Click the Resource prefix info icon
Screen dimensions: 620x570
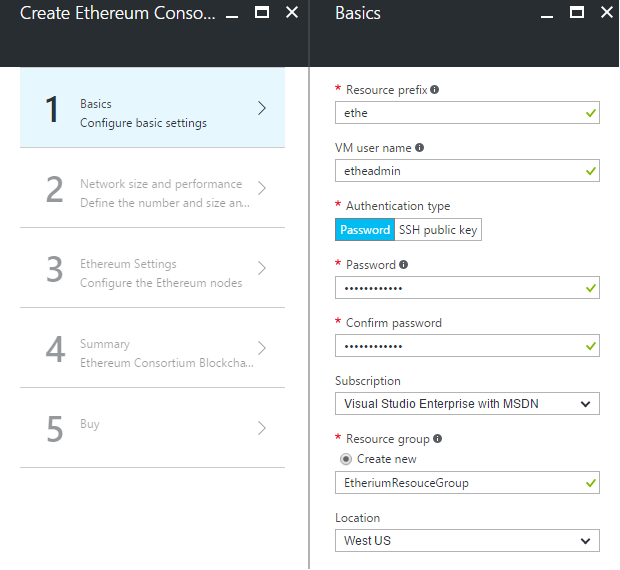(x=435, y=90)
